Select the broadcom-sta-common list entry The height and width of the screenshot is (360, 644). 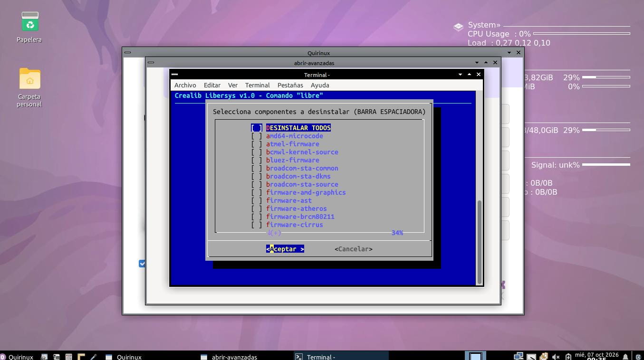302,168
